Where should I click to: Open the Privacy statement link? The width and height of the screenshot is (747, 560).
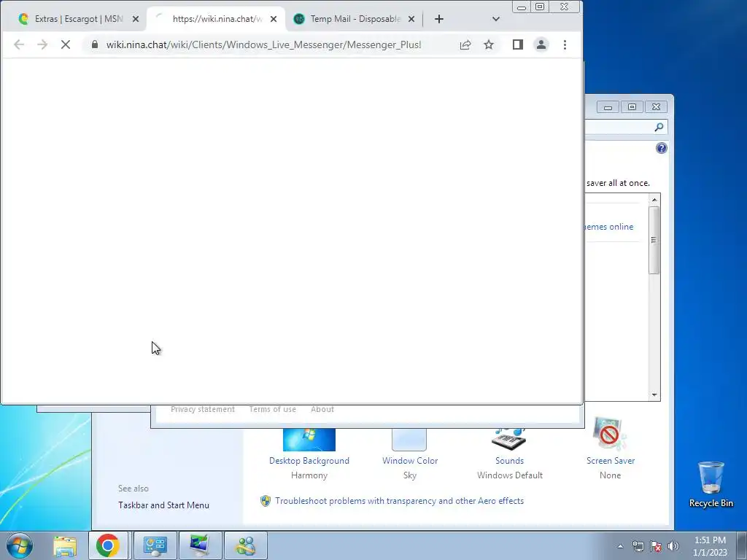pos(203,409)
